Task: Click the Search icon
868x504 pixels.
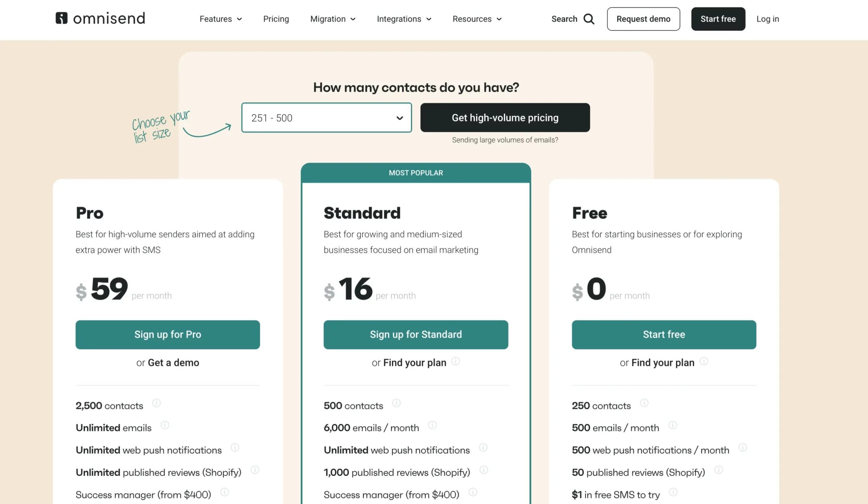Action: coord(590,19)
